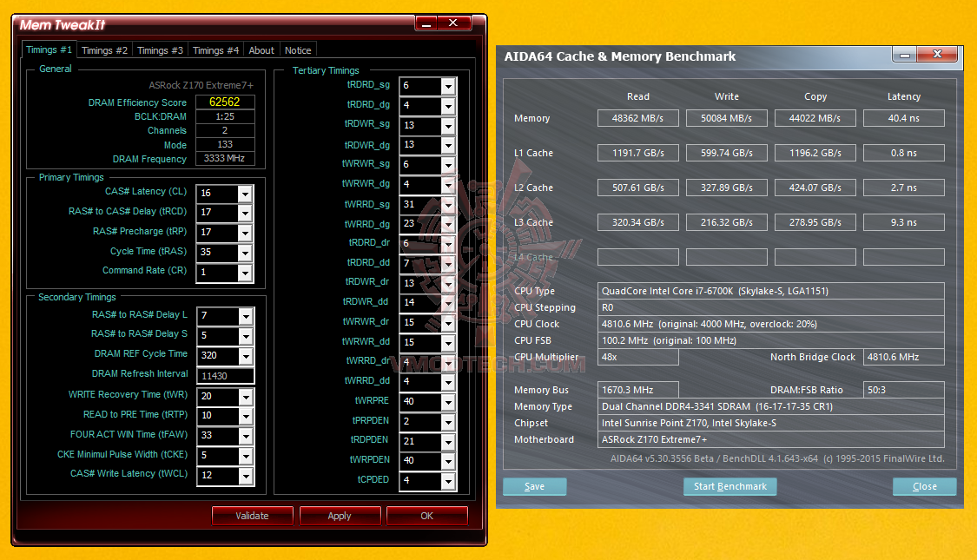Expand the tWRWR_sg dropdown

(x=448, y=166)
